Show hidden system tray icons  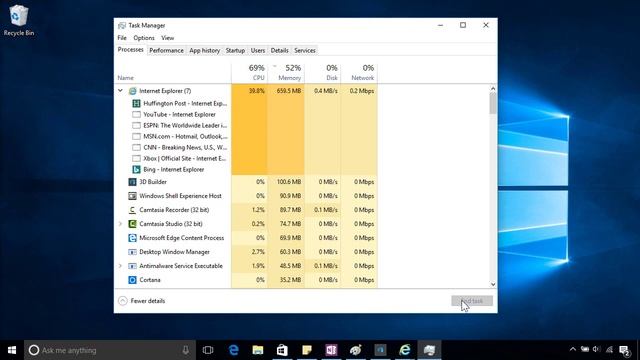(573, 349)
